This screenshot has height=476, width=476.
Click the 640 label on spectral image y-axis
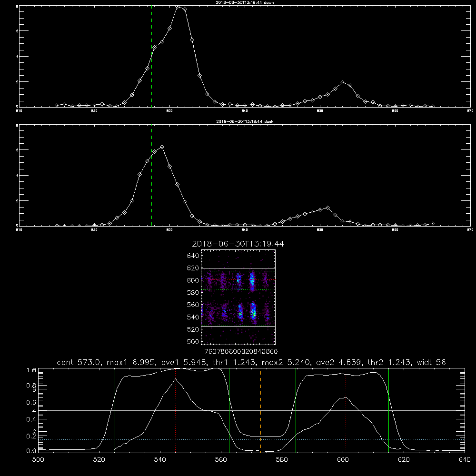pyautogui.click(x=193, y=256)
